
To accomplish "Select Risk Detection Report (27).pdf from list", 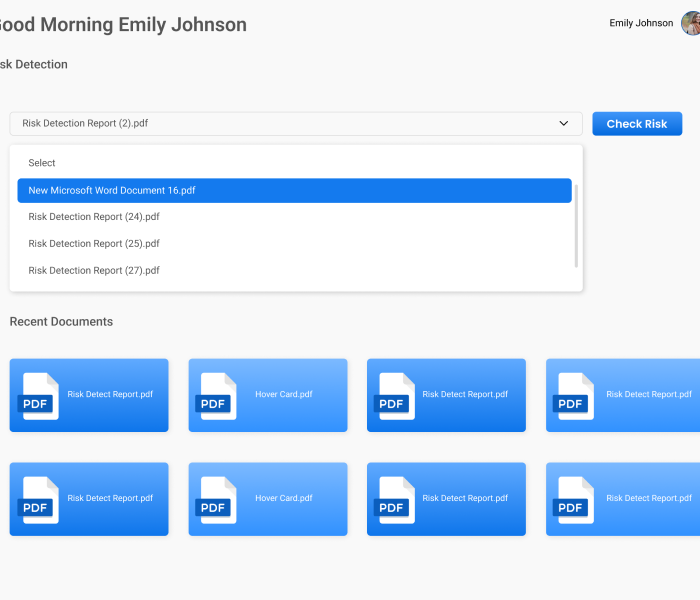I will pos(94,271).
